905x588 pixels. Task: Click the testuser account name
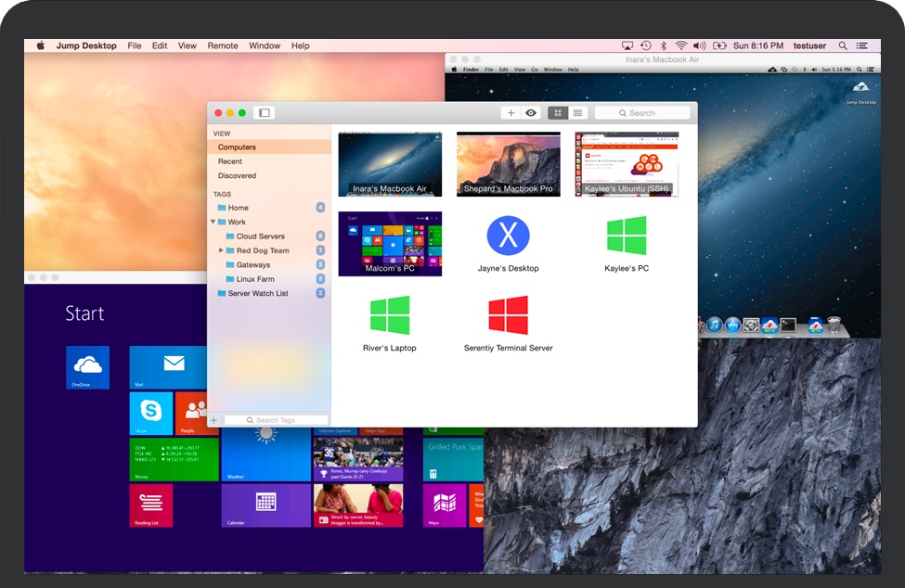coord(809,45)
